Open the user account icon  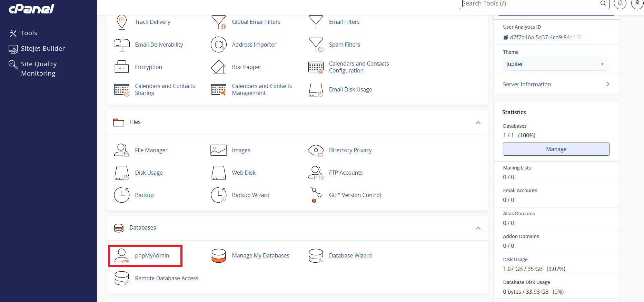coord(637,3)
